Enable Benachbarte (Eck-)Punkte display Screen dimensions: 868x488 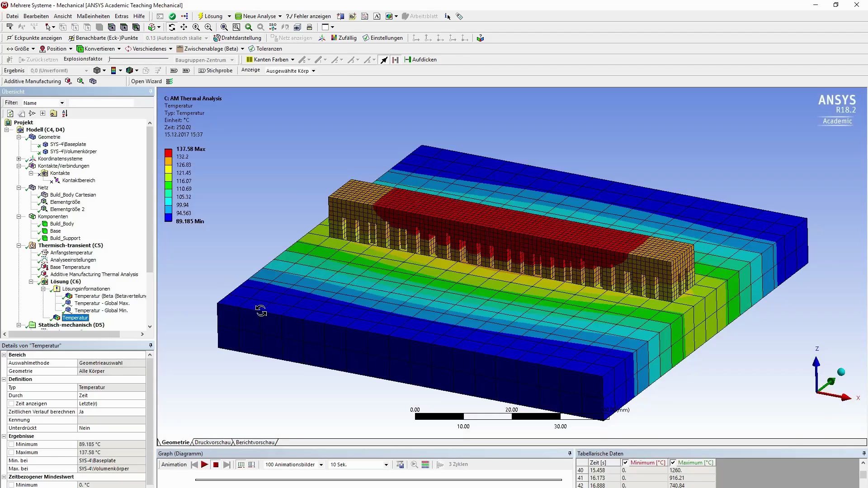pyautogui.click(x=104, y=38)
